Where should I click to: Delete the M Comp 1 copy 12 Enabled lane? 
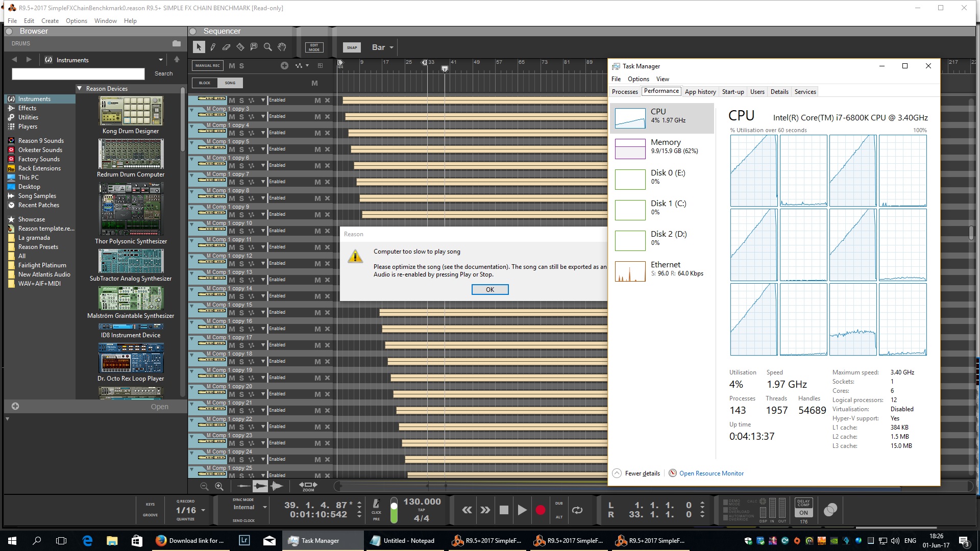tap(327, 264)
